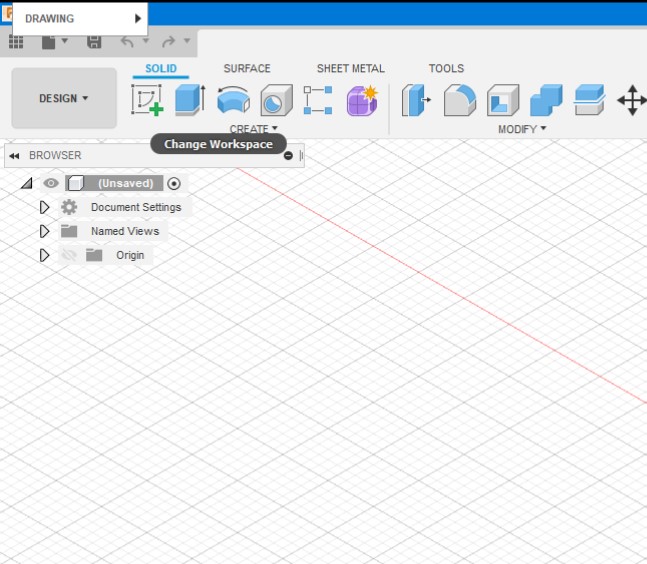The width and height of the screenshot is (647, 564).
Task: Expand the Named Views folder
Action: (x=45, y=231)
